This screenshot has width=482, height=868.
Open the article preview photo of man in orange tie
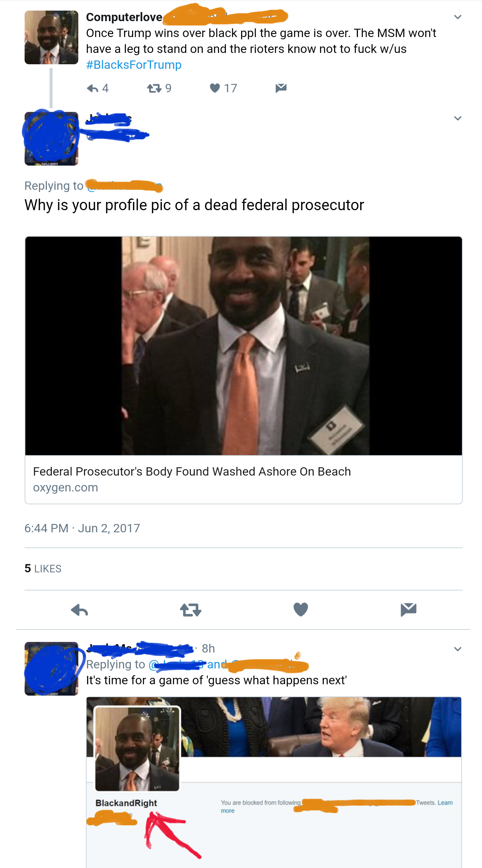(244, 346)
